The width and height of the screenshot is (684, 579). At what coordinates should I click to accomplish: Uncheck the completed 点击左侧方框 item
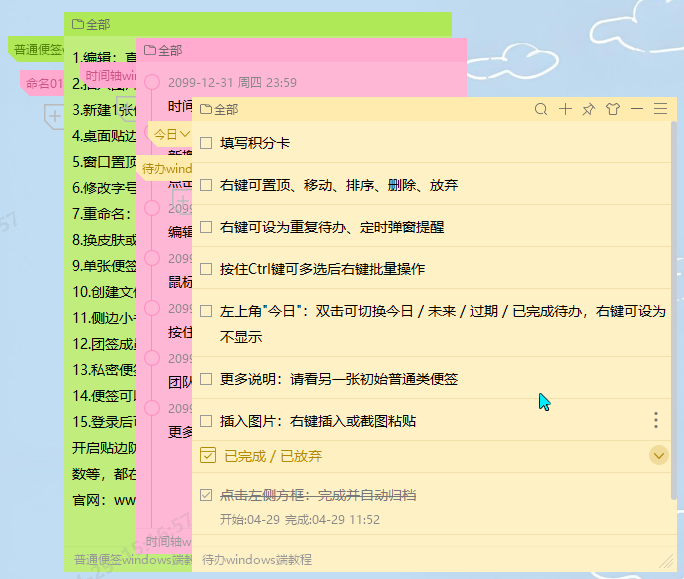click(x=206, y=495)
